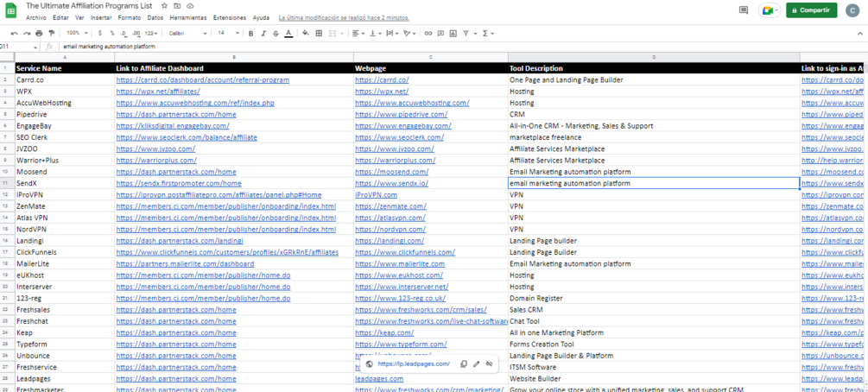Activate the paint format tool
The height and width of the screenshot is (392, 868).
point(52,33)
